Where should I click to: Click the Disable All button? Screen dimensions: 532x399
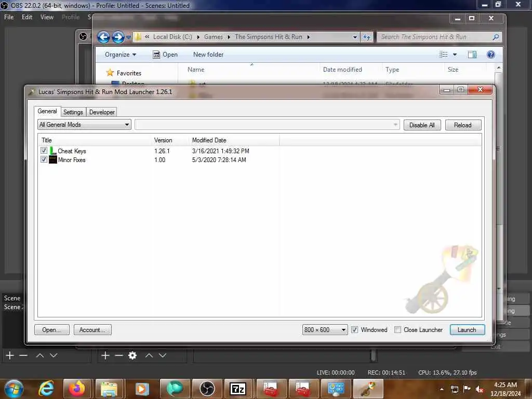422,125
